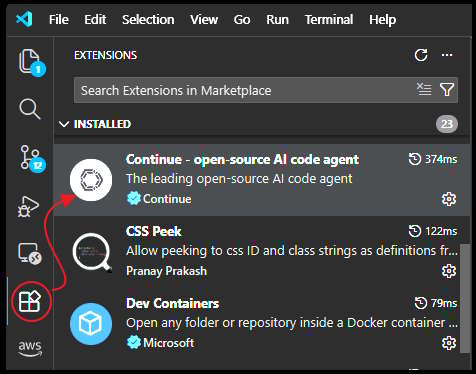The height and width of the screenshot is (374, 476).
Task: Click CSS Peek activation time 122ms
Action: [433, 231]
